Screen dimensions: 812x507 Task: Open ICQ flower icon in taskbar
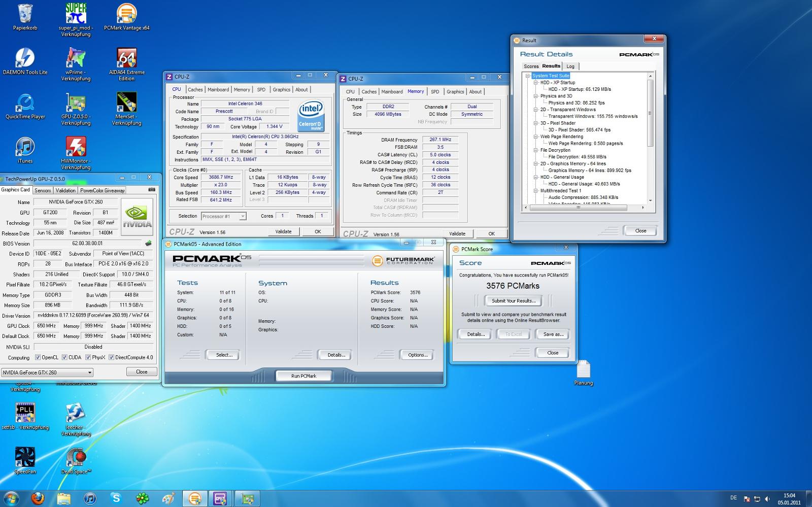[x=143, y=498]
